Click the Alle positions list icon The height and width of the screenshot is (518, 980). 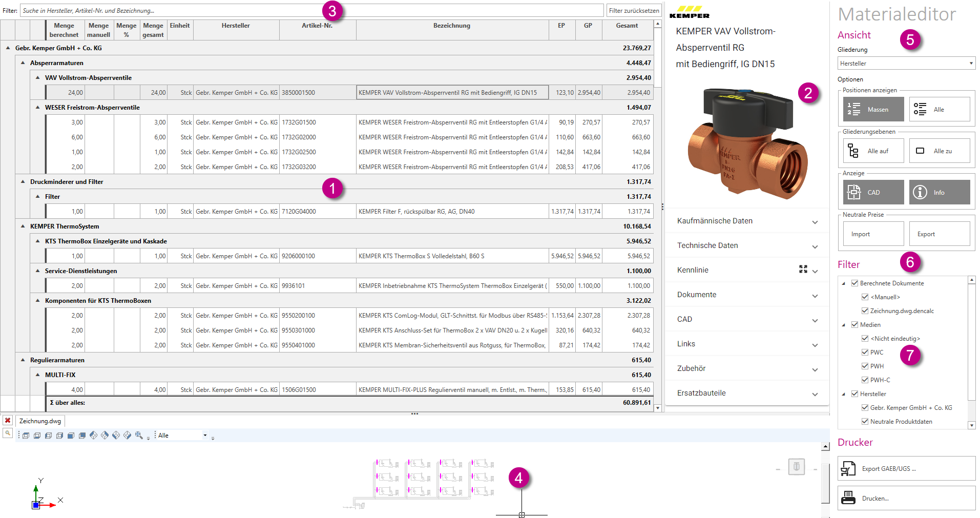[920, 109]
